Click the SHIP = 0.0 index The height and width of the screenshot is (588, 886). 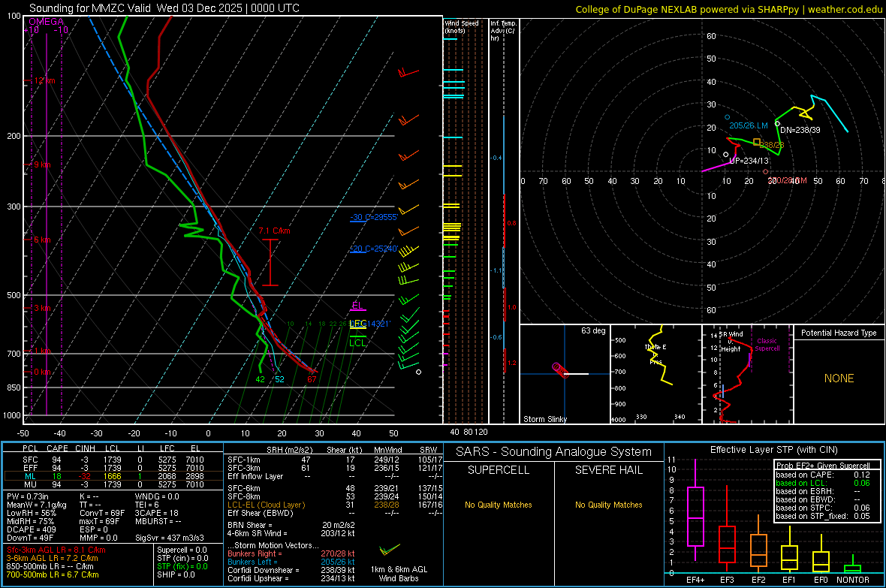pyautogui.click(x=176, y=574)
